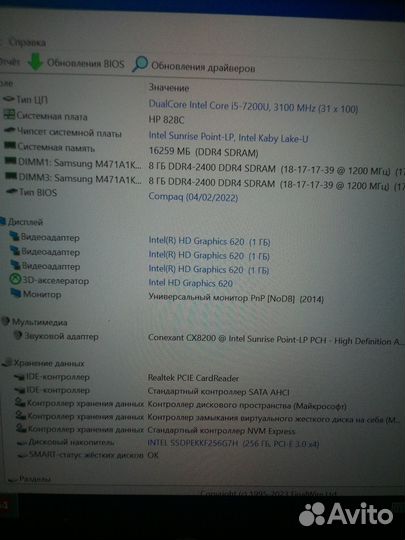Screen dimensions: 405x540
Task: Click first Видеоадаптер row icon
Action: pos(14,236)
